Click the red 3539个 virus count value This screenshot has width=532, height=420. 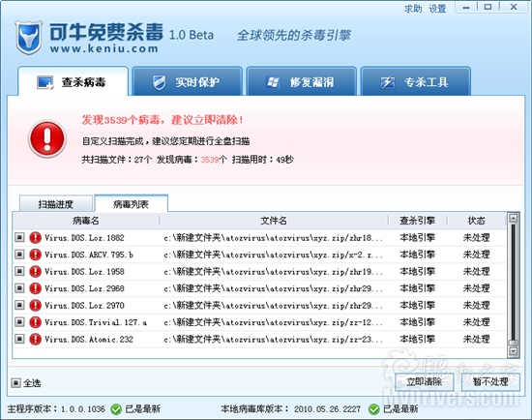214,160
